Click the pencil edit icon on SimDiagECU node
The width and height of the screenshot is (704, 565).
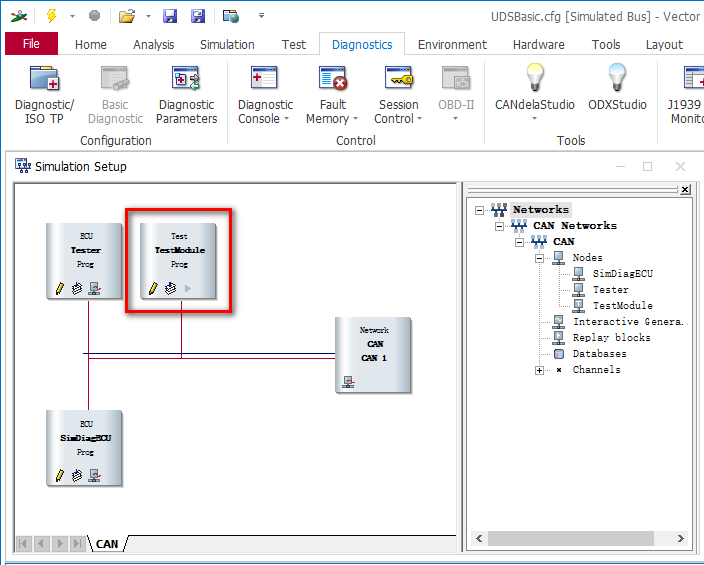coord(59,475)
